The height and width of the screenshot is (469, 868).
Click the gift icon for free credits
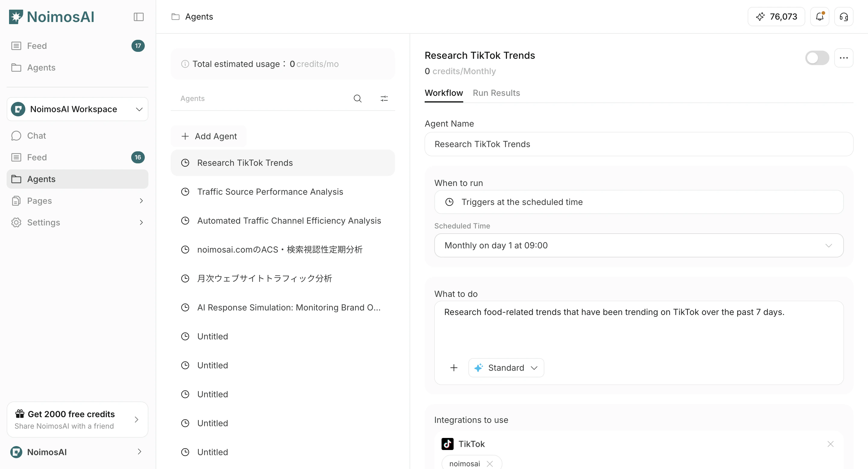click(20, 414)
